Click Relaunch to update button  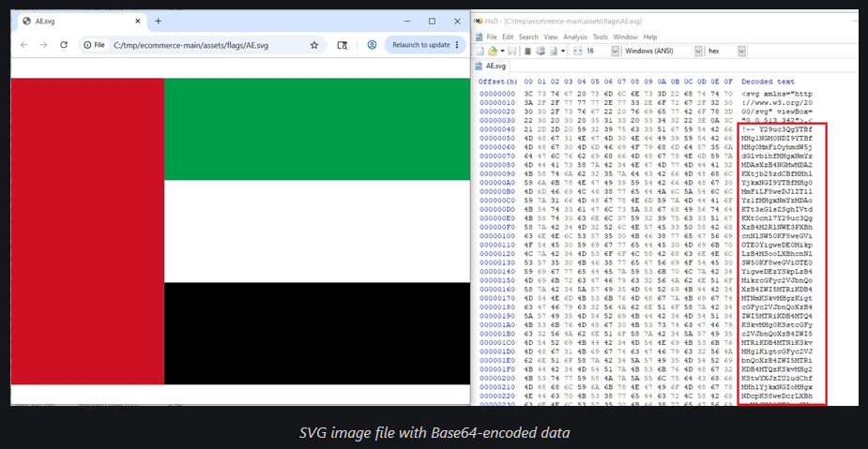(425, 45)
